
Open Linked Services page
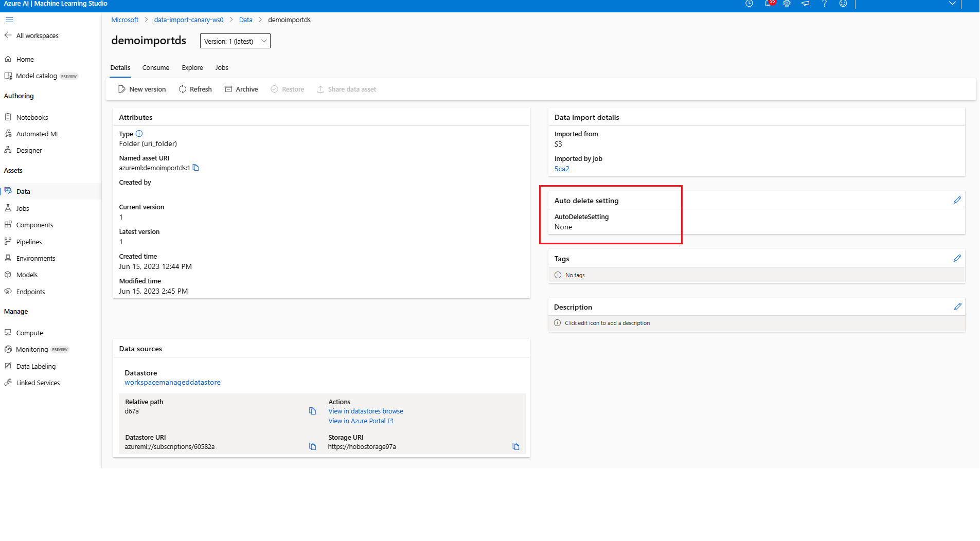pyautogui.click(x=32, y=383)
